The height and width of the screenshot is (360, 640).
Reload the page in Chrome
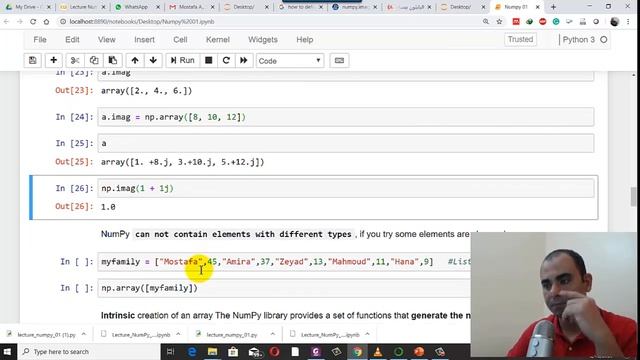pos(33,22)
